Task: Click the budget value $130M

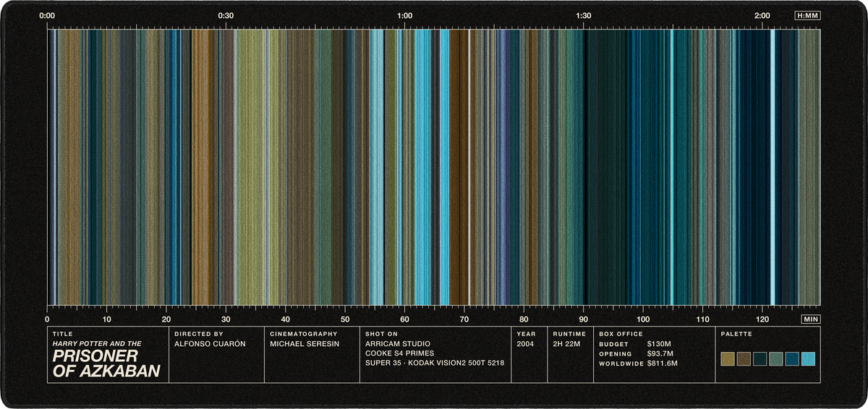Action: pos(660,344)
